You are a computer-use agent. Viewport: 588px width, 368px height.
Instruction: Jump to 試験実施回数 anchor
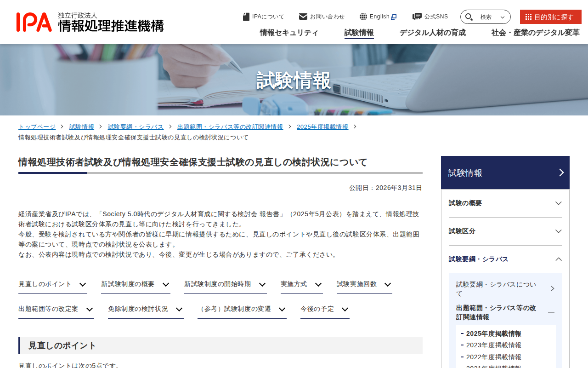[364, 284]
